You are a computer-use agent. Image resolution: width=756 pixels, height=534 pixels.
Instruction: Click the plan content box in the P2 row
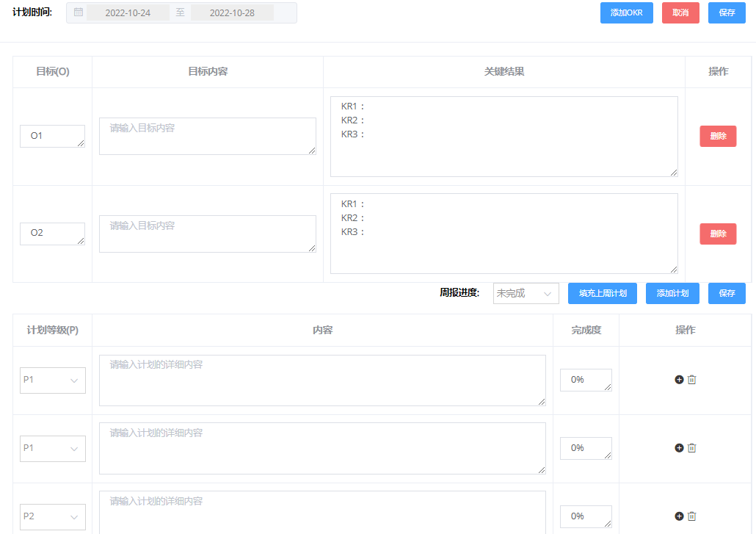tap(322, 512)
